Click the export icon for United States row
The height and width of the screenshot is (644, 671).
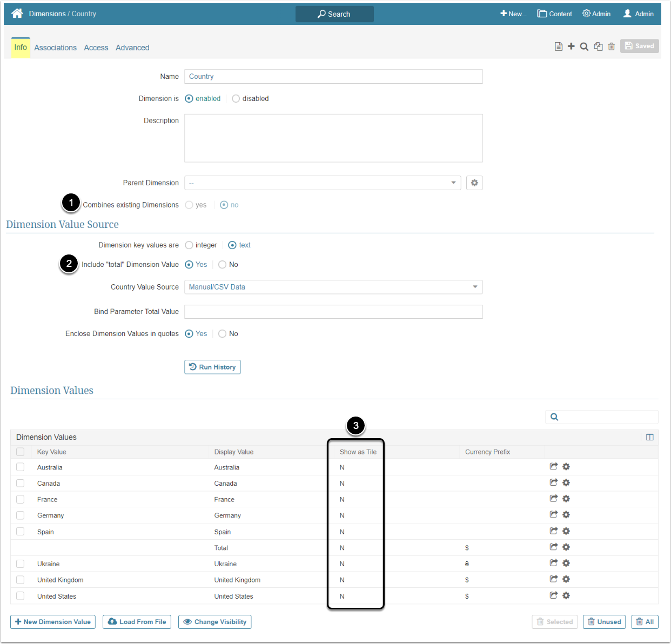click(x=554, y=595)
